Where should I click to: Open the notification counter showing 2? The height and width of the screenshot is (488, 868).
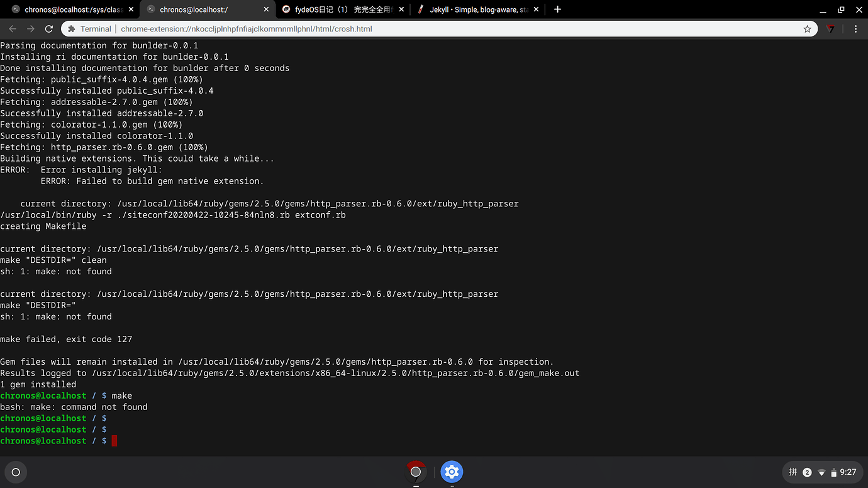[x=806, y=472]
